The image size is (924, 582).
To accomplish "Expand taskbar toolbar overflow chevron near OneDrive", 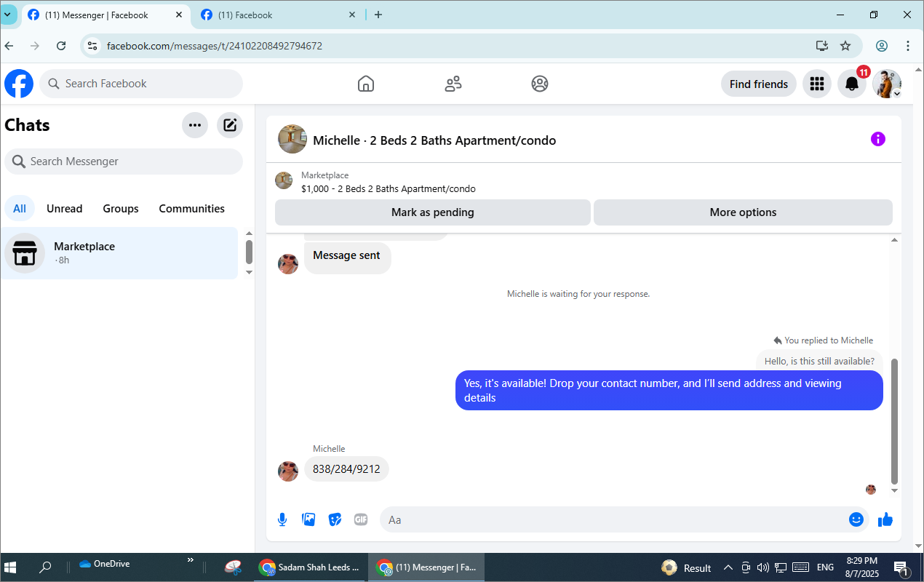I will (x=190, y=560).
